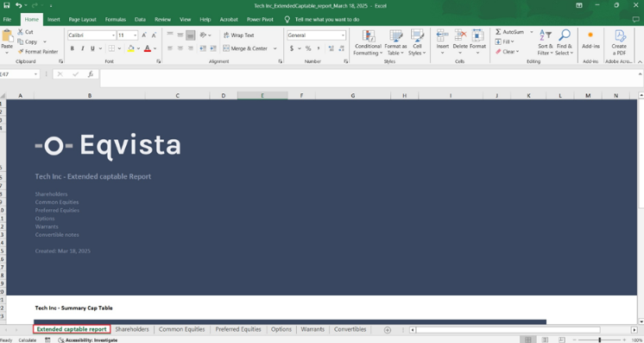The width and height of the screenshot is (644, 343).
Task: Click AutoSum
Action: click(x=509, y=32)
